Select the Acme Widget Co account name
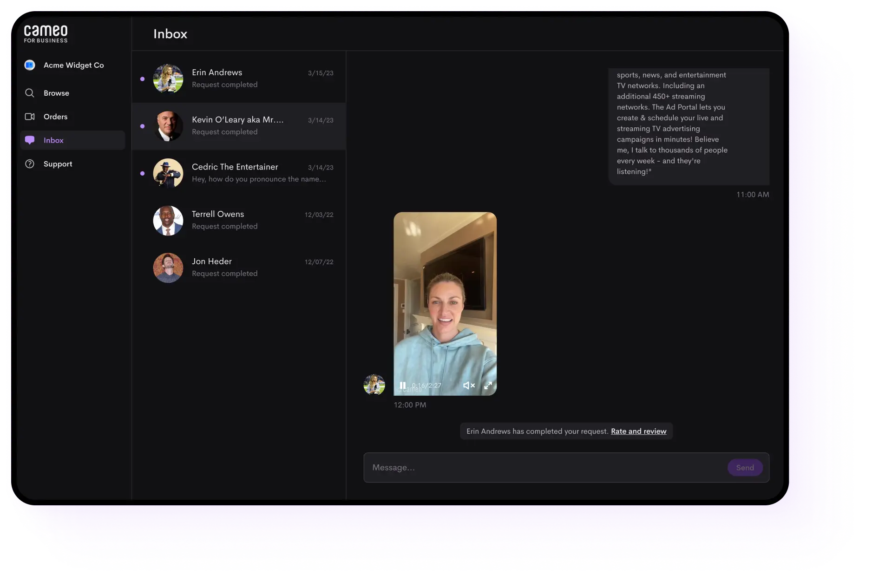872x588 pixels. tap(74, 65)
